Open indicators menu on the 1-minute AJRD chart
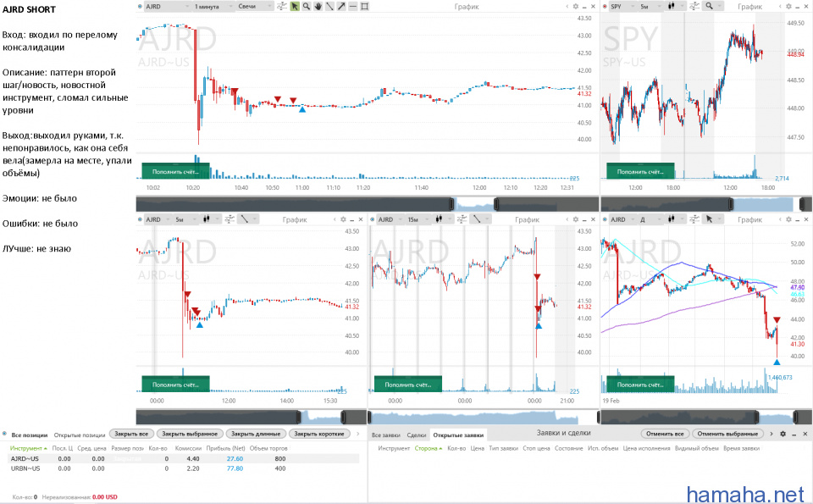This screenshot has width=813, height=504. click(281, 6)
